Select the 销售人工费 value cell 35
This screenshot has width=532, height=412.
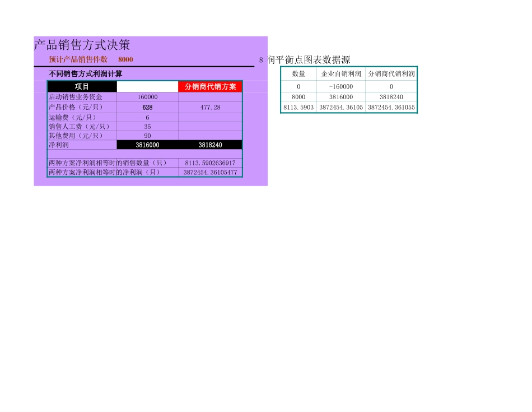[147, 126]
